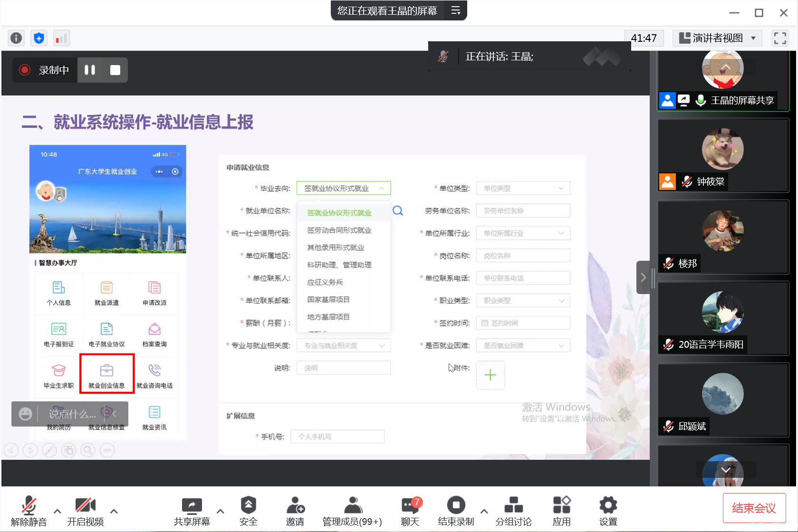The image size is (798, 532).
Task: Collapse the participant video side panel
Action: [643, 277]
